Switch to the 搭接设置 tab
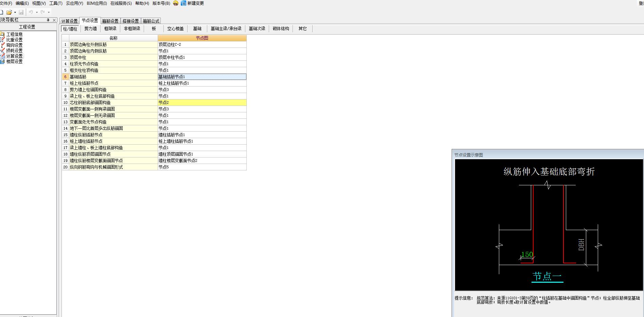The image size is (644, 317). (x=131, y=21)
